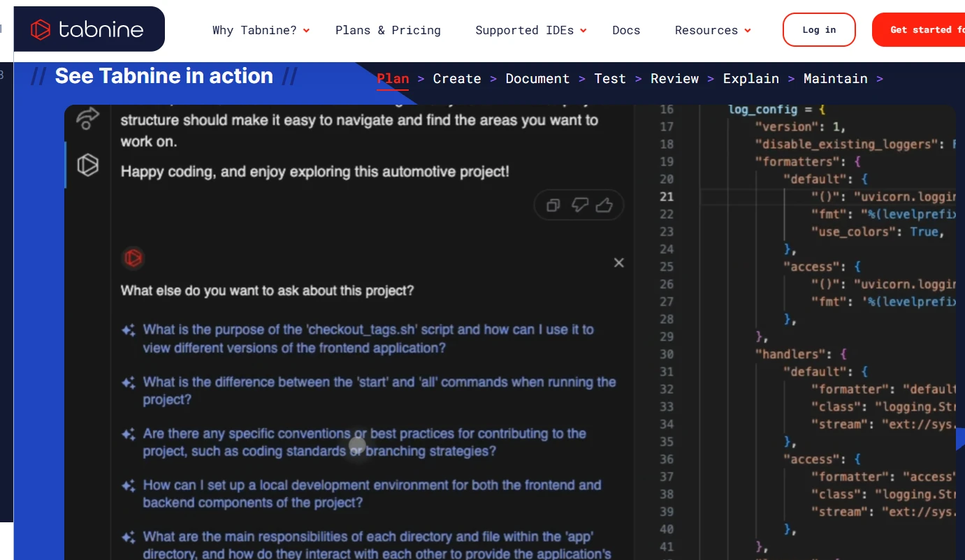
Task: Click the share arrow icon in sidebar
Action: click(87, 118)
